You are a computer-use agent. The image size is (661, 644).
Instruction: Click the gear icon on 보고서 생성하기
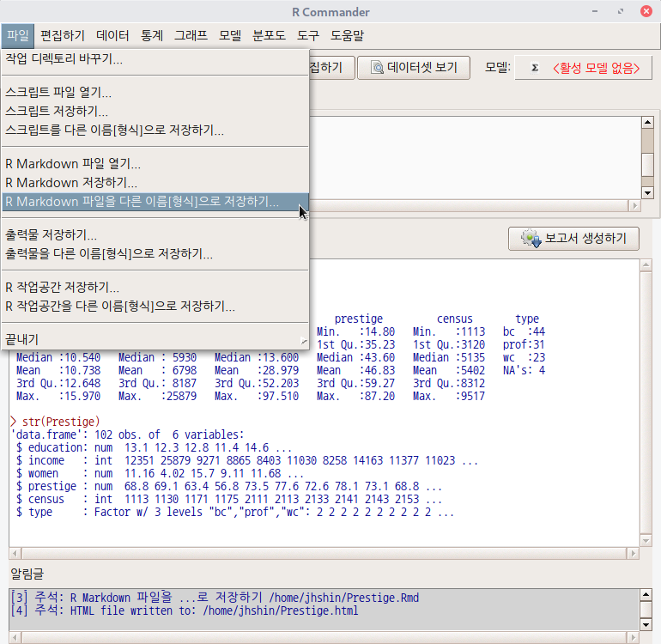pos(531,239)
